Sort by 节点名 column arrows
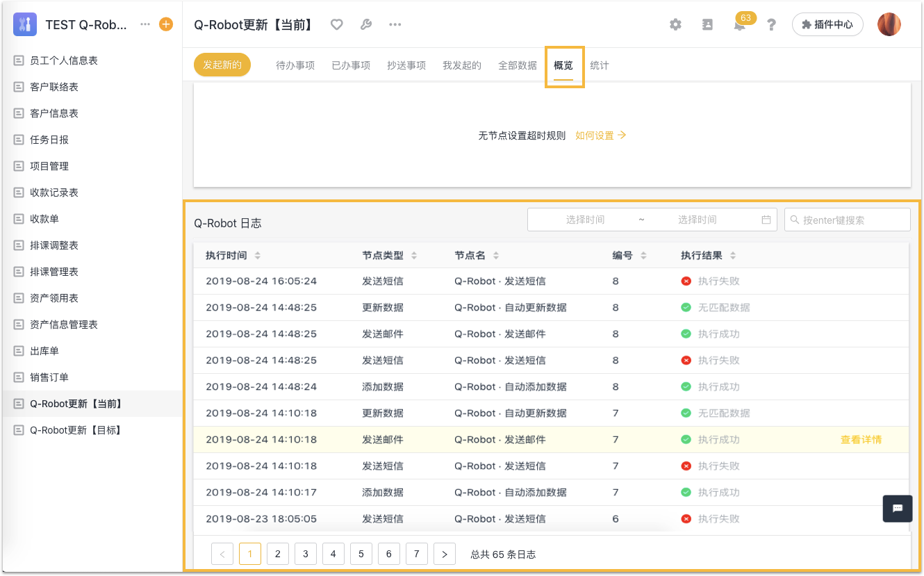The width and height of the screenshot is (924, 576). (x=496, y=256)
